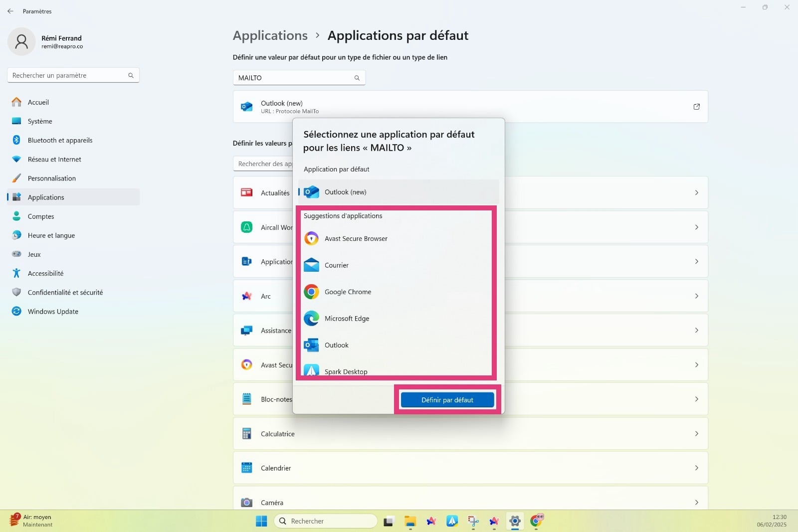This screenshot has height=532, width=798.
Task: Pick Google Chrome from the app suggestions
Action: click(x=398, y=292)
